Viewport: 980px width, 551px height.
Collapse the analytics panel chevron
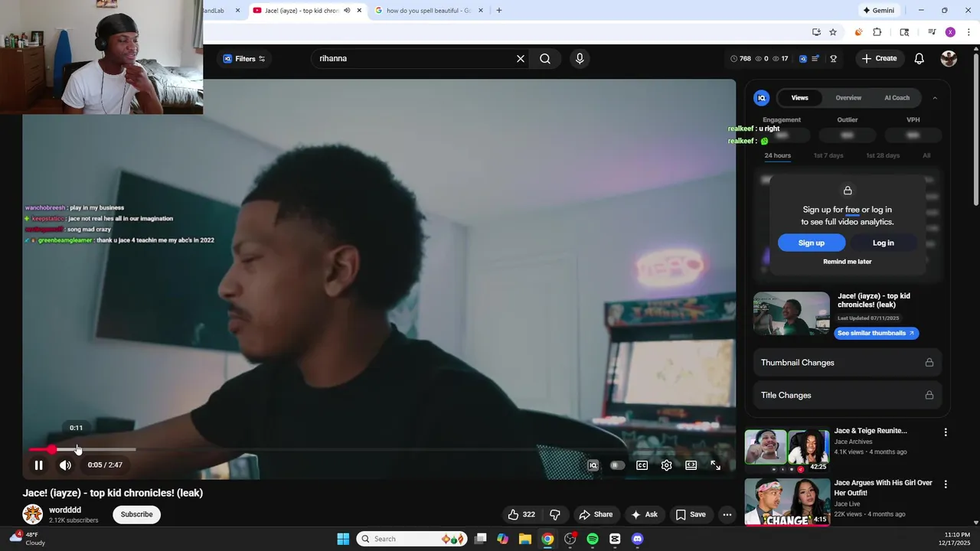(x=935, y=98)
